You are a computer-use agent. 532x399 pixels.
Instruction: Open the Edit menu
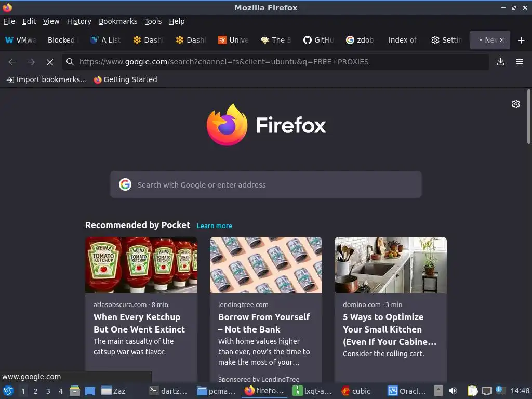tap(29, 21)
